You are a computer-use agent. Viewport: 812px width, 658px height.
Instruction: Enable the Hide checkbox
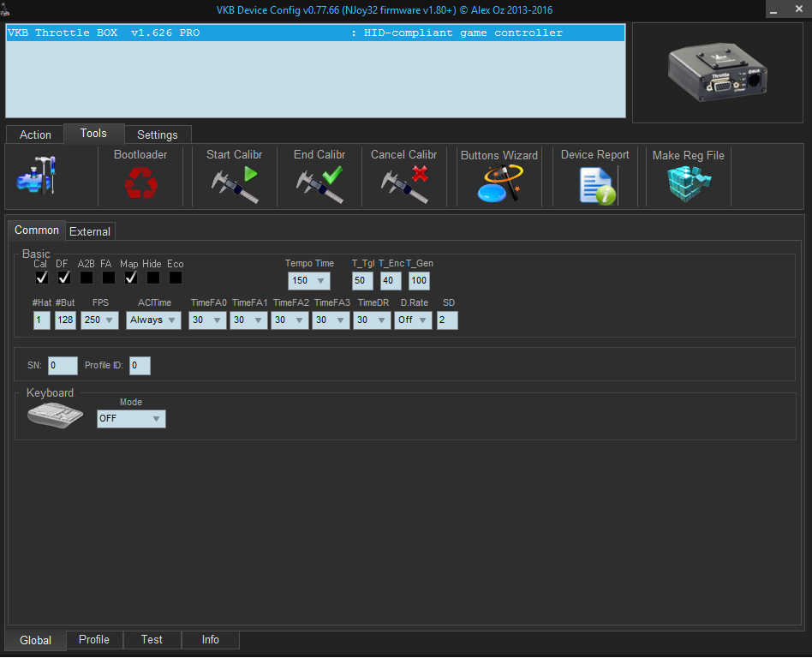point(153,278)
